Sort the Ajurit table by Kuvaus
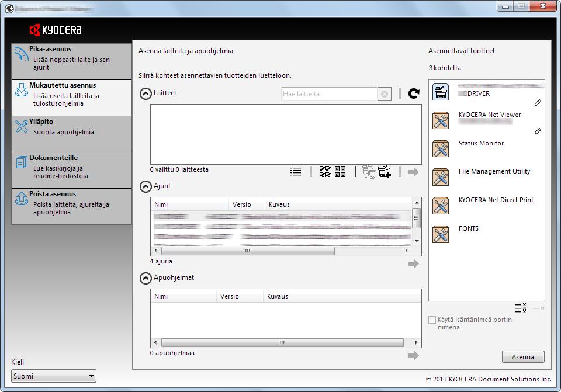This screenshot has width=561, height=392. point(338,204)
